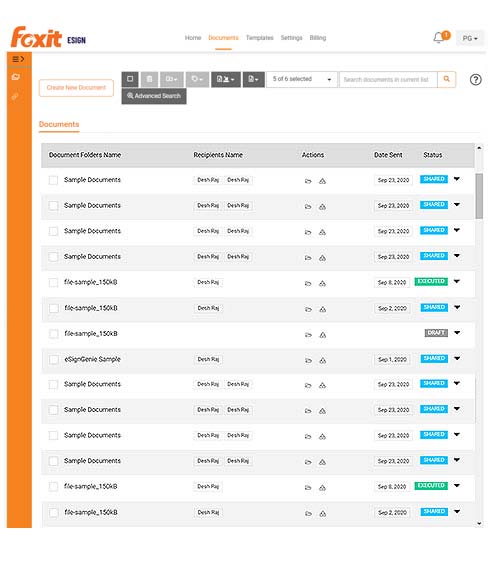
Task: Focus the search documents input field
Action: 388,79
